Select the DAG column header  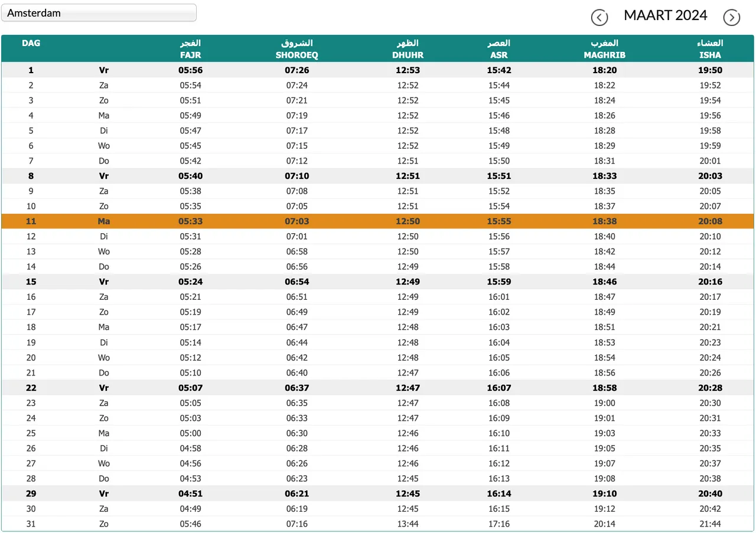click(31, 43)
